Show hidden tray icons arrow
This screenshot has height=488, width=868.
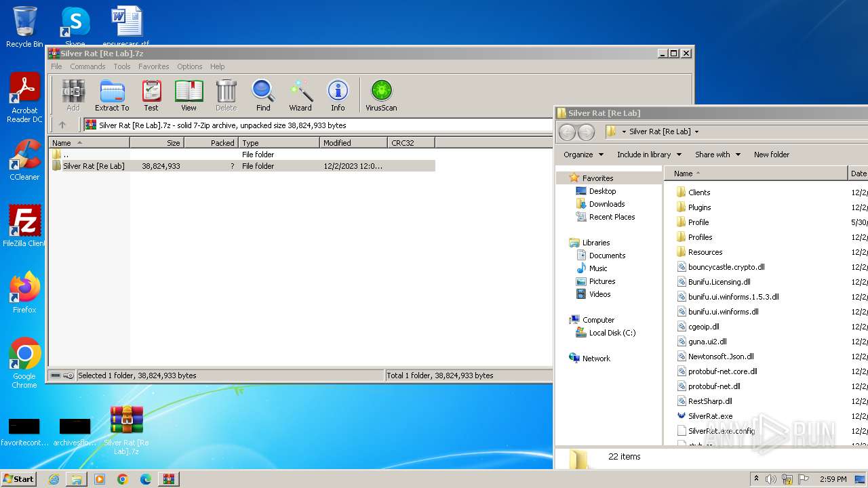(756, 479)
